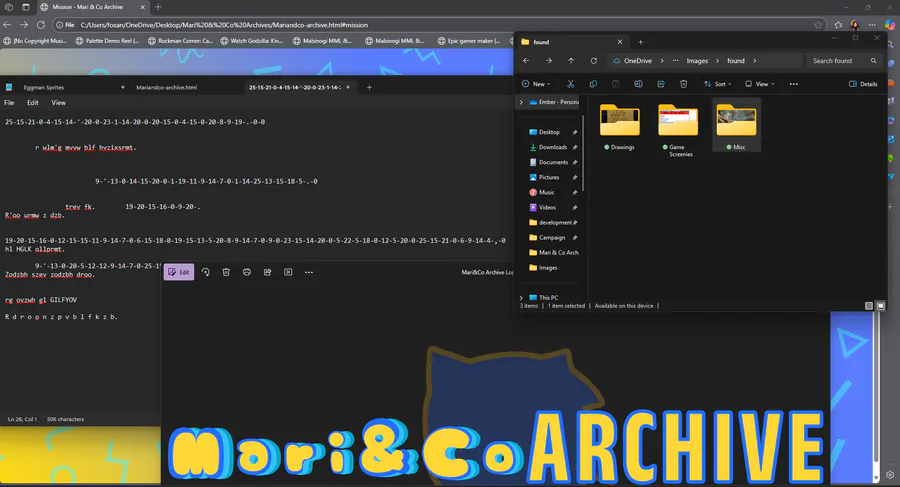Switch to Eggman Sprites Notepad tab
The image size is (900, 487).
pyautogui.click(x=65, y=87)
